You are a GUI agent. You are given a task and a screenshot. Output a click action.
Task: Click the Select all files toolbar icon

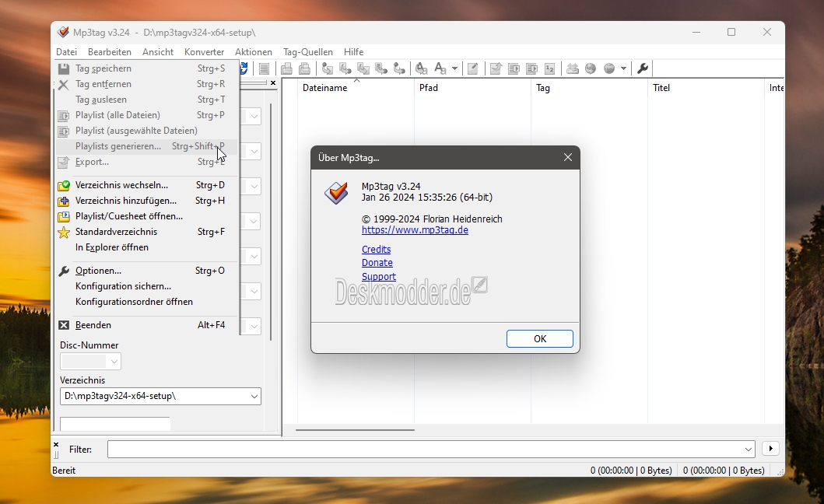click(265, 68)
